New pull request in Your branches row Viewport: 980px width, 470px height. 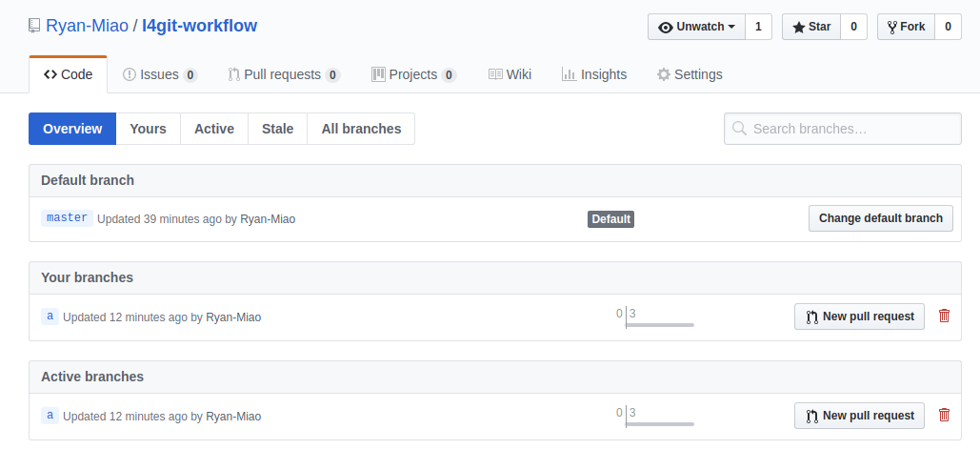point(859,317)
